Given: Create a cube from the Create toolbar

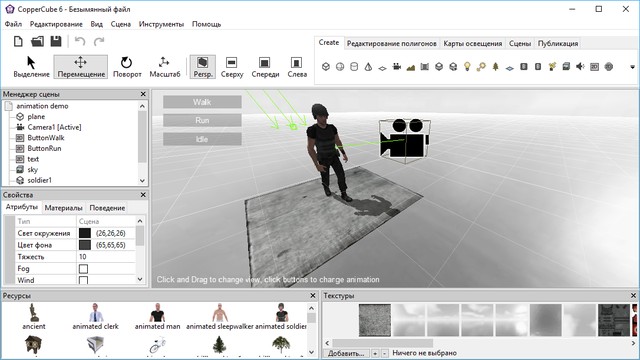Looking at the screenshot, I should (x=326, y=67).
